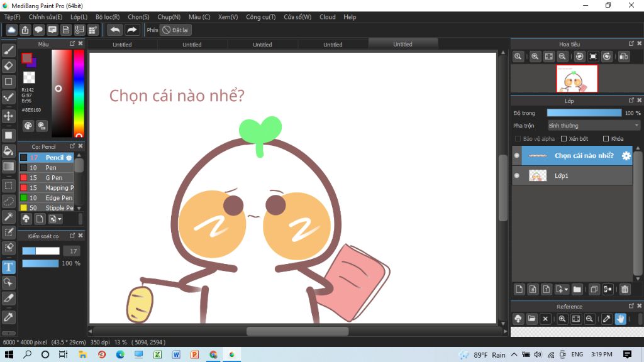Select the Bucket fill tool
Screen dimensions: 644x362
click(9, 151)
